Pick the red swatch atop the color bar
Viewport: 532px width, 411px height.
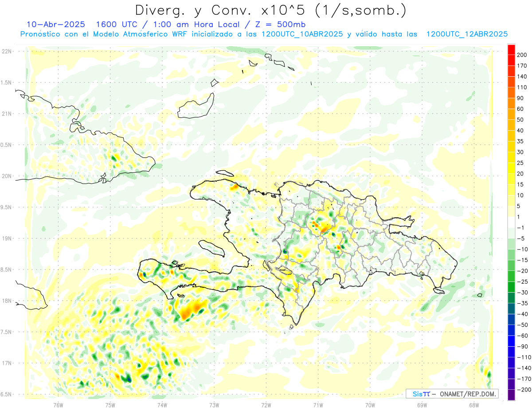(511, 50)
